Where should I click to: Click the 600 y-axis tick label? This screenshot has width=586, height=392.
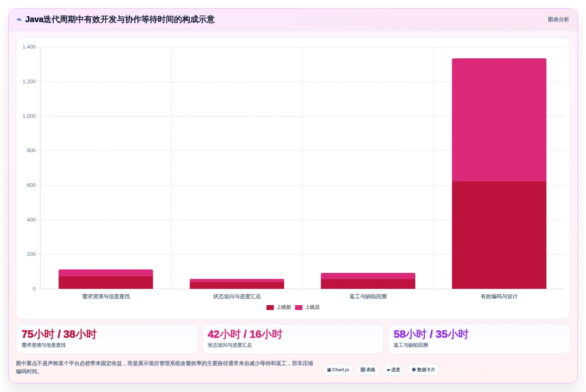click(31, 185)
